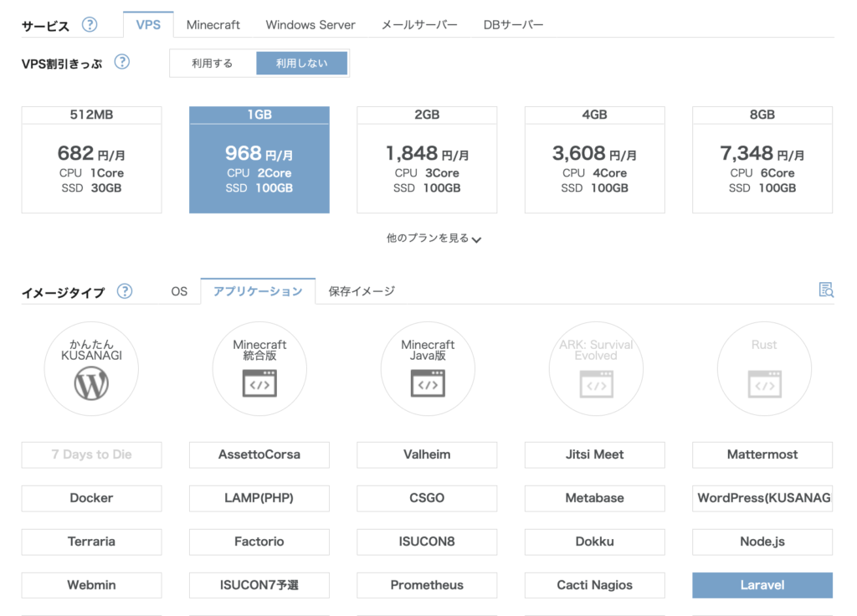Select the Node.js application
Screen dimensions: 857x616
762,542
